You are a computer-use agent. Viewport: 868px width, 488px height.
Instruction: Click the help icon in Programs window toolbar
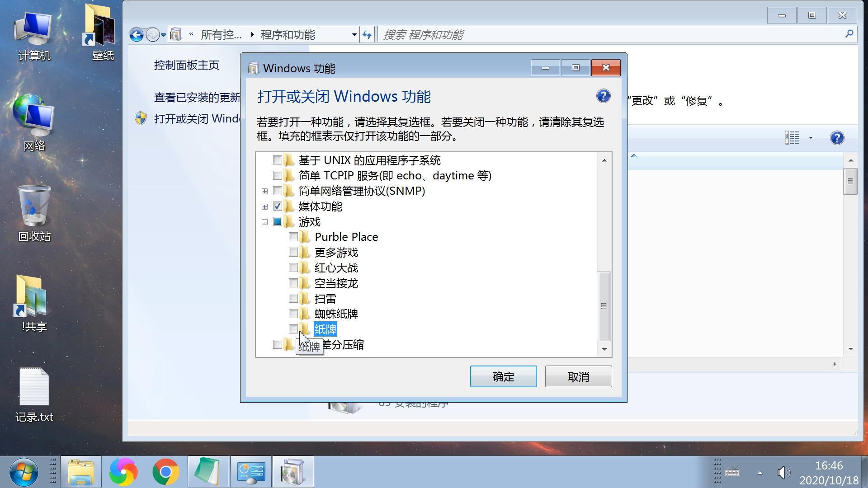837,138
